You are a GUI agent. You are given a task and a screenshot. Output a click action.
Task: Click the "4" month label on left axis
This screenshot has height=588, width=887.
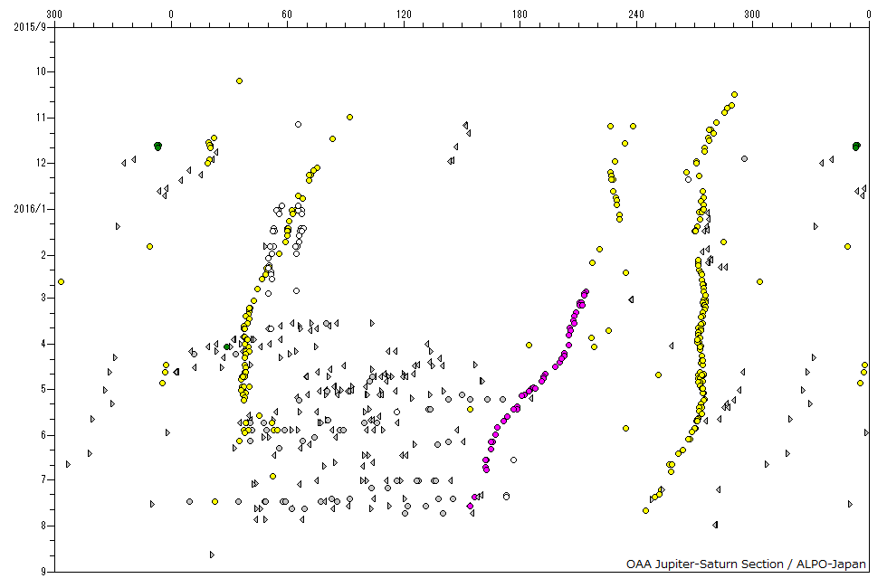43,344
